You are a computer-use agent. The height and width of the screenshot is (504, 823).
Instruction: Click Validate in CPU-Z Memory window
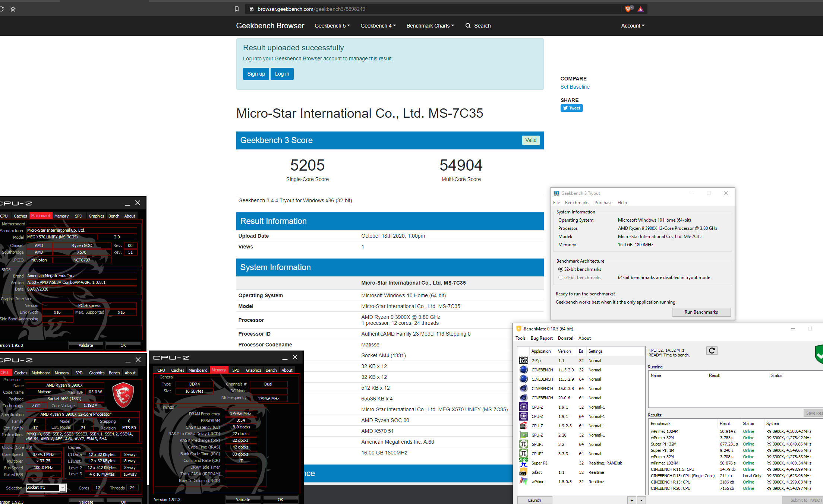pos(243,500)
